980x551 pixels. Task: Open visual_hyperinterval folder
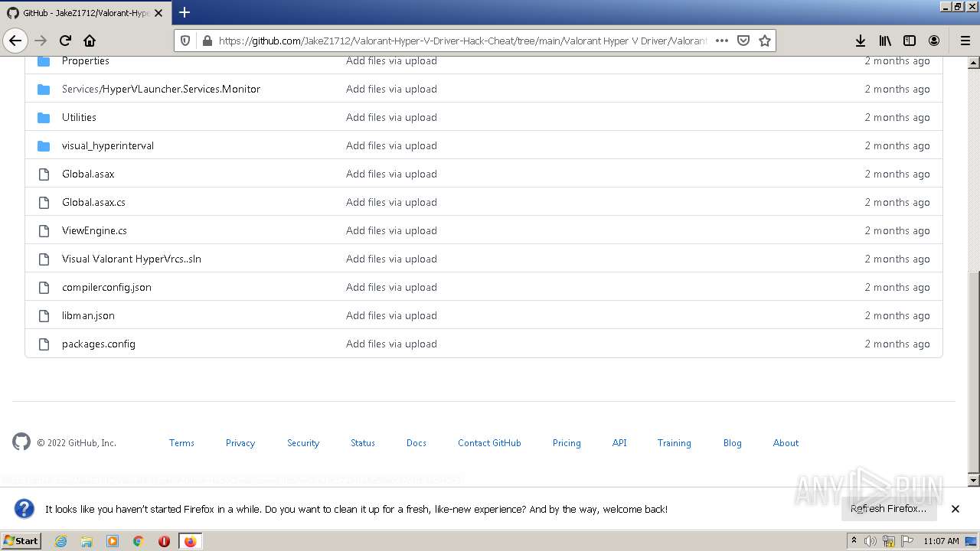(x=108, y=145)
